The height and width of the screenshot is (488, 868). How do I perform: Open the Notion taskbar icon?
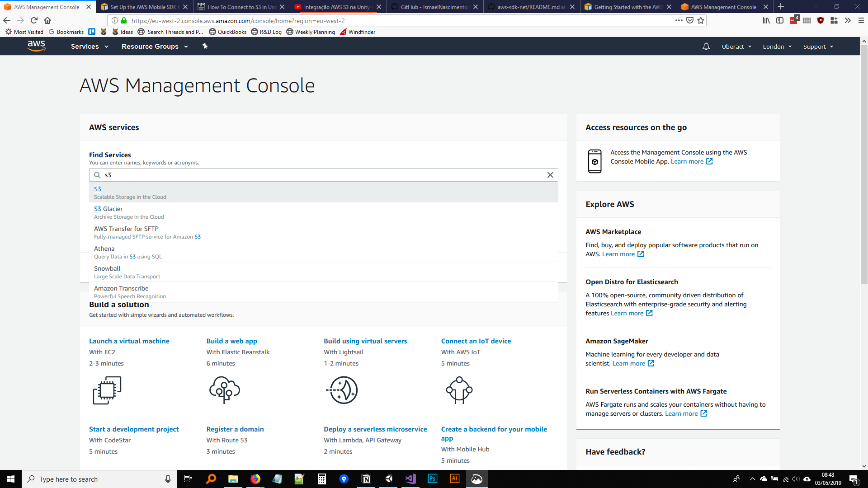367,479
